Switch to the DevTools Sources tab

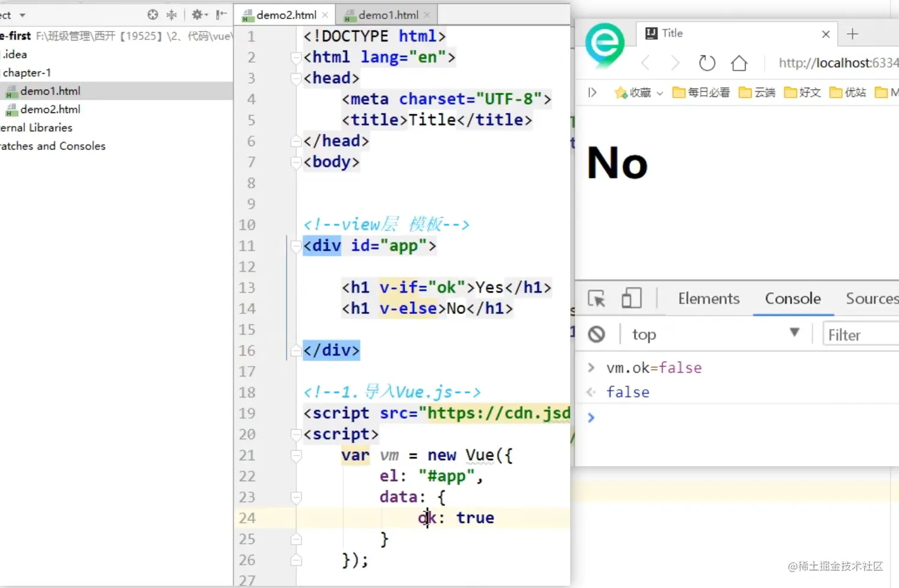tap(872, 298)
